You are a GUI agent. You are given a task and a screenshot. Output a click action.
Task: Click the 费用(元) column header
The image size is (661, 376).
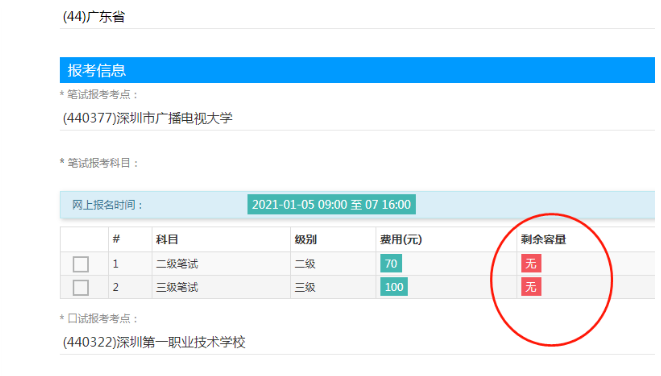pos(400,240)
